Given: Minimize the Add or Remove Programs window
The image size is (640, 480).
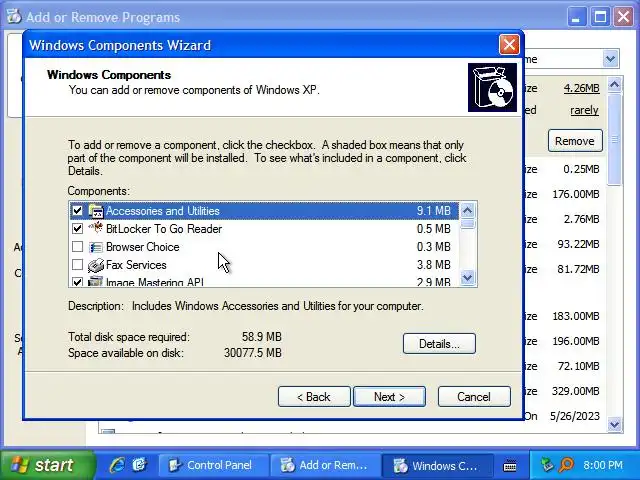Looking at the screenshot, I should pyautogui.click(x=576, y=17).
